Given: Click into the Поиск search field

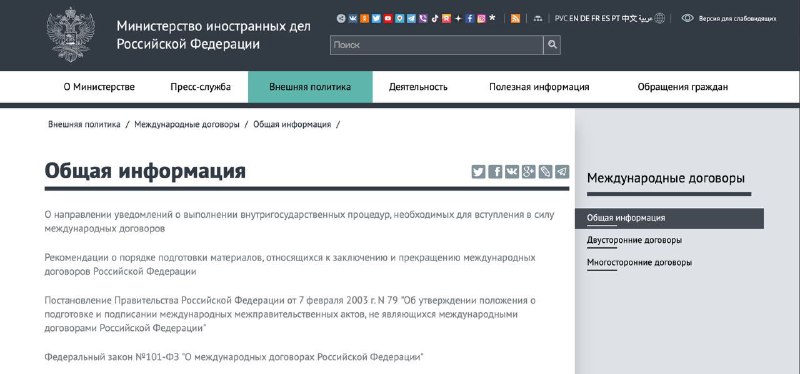Looking at the screenshot, I should pos(437,45).
